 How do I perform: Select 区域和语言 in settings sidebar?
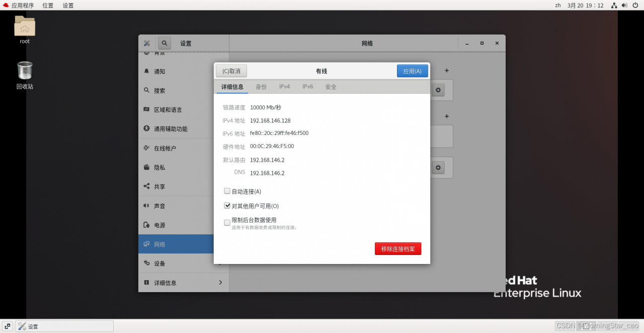(184, 110)
